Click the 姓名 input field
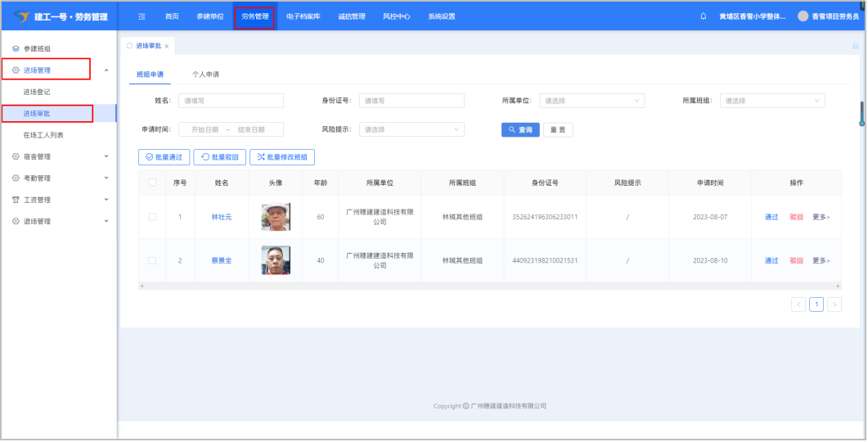Viewport: 868px width, 442px height. click(231, 101)
